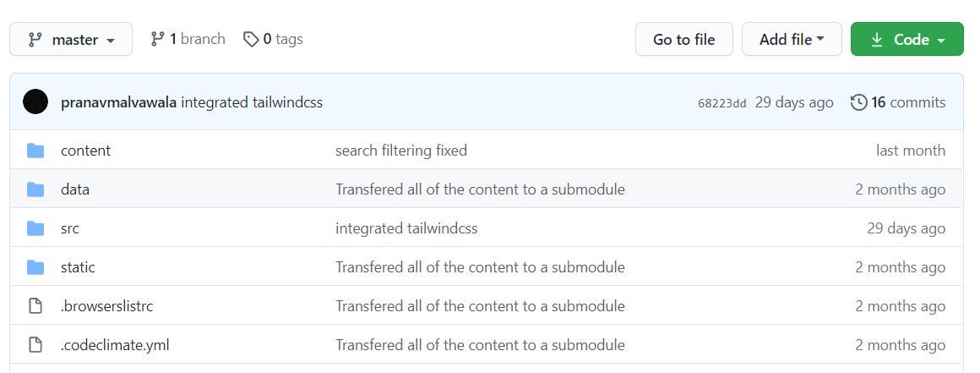Click the src folder icon
This screenshot has width=980, height=373.
[35, 228]
